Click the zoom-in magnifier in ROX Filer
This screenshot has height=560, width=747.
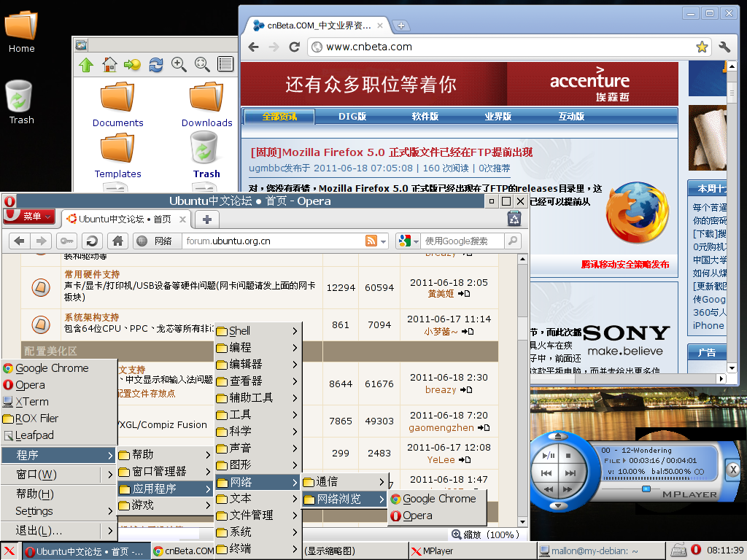(x=179, y=65)
